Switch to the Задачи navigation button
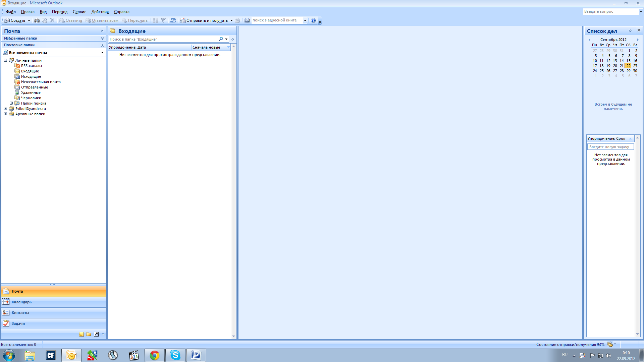This screenshot has width=644, height=362. (54, 324)
